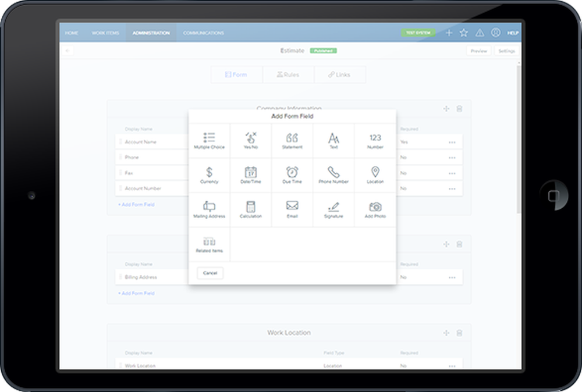The image size is (582, 392).
Task: Cancel the Add Form Field dialog
Action: coord(210,273)
